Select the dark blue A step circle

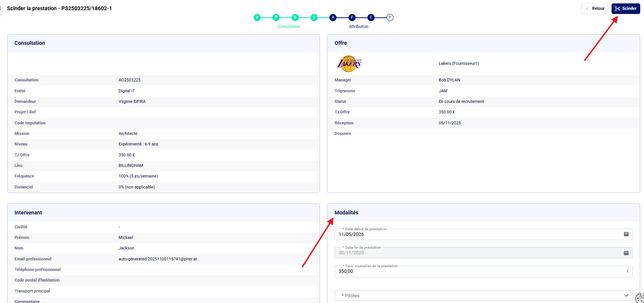(x=333, y=17)
